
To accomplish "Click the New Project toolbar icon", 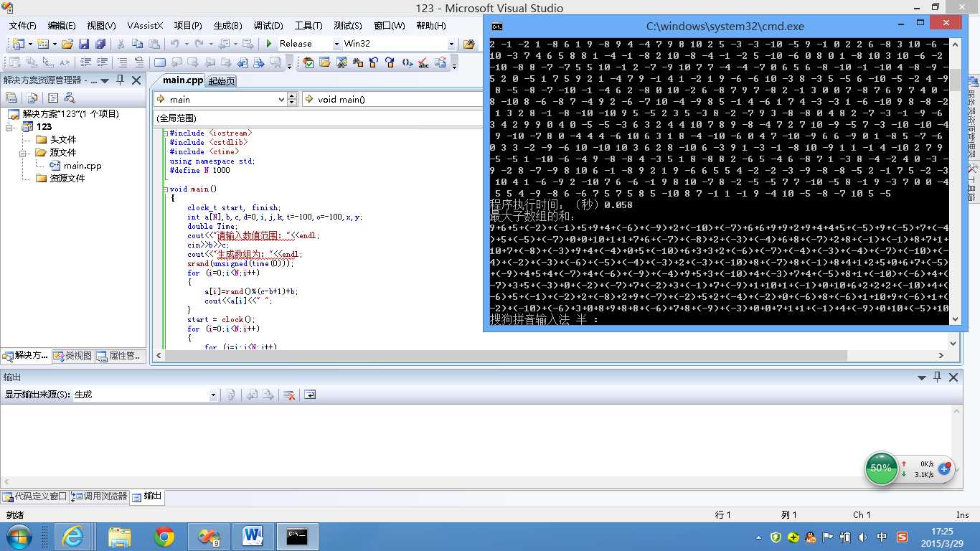I will click(17, 44).
